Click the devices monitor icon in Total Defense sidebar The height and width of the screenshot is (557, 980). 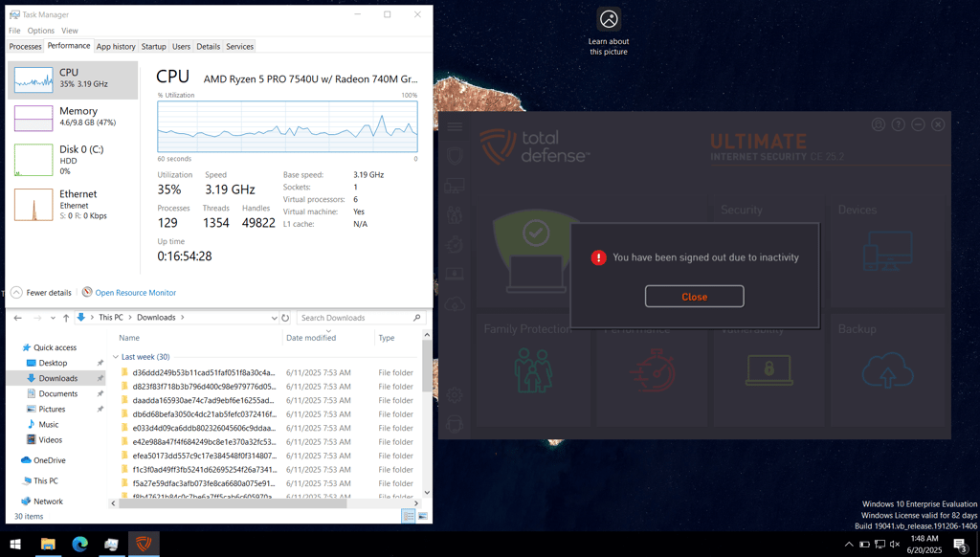pos(455,185)
